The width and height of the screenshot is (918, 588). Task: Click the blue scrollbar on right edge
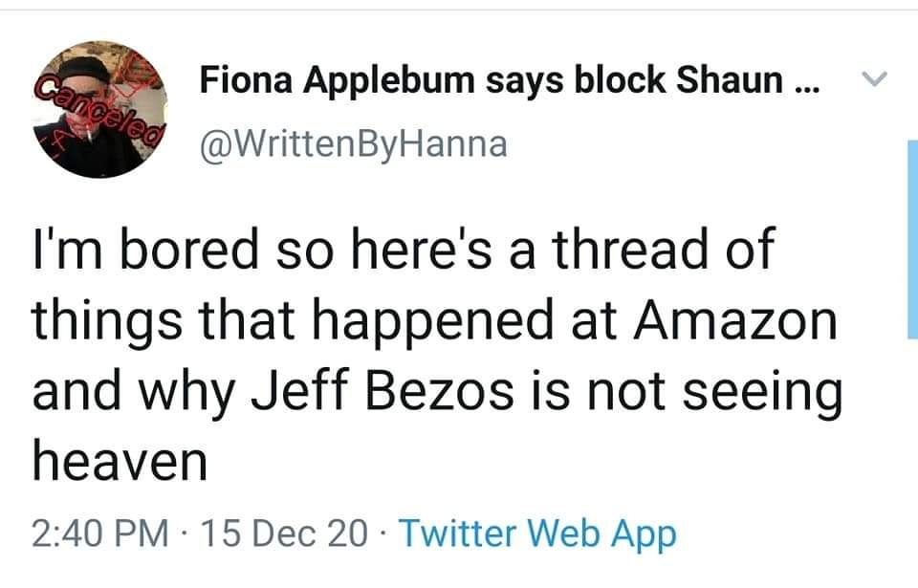click(911, 239)
